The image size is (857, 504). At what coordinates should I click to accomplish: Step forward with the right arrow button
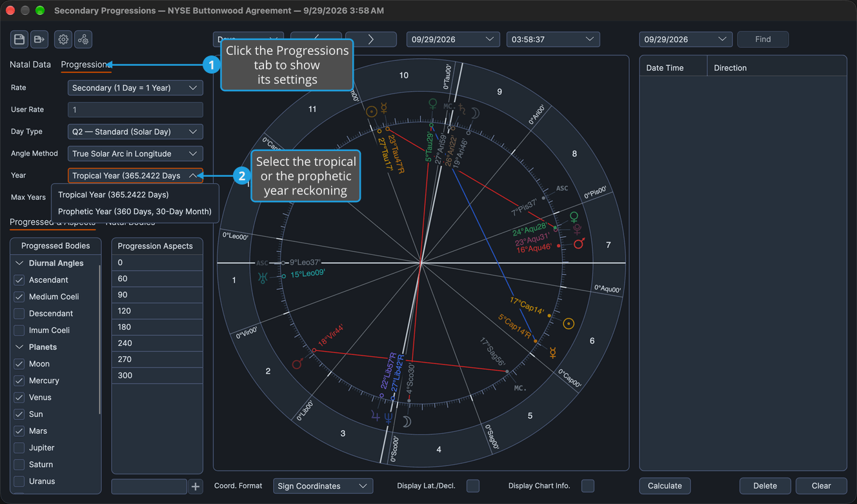click(x=371, y=39)
